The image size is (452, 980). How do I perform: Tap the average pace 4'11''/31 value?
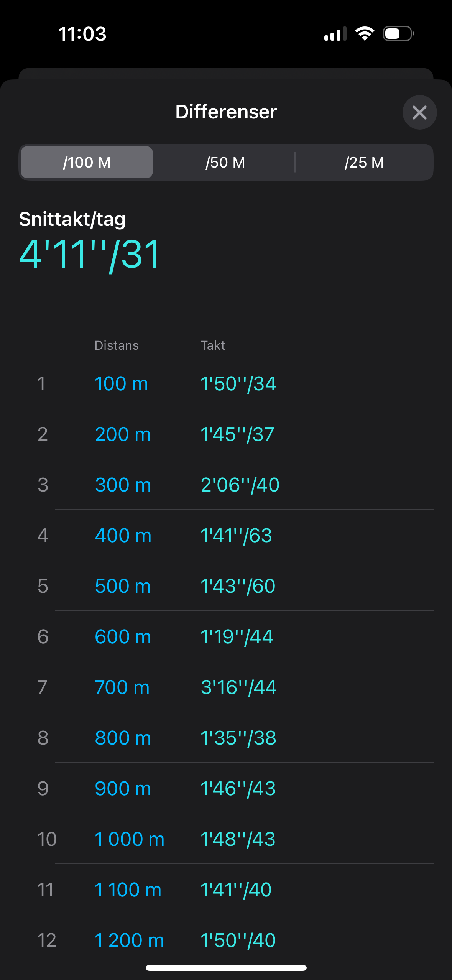[90, 254]
